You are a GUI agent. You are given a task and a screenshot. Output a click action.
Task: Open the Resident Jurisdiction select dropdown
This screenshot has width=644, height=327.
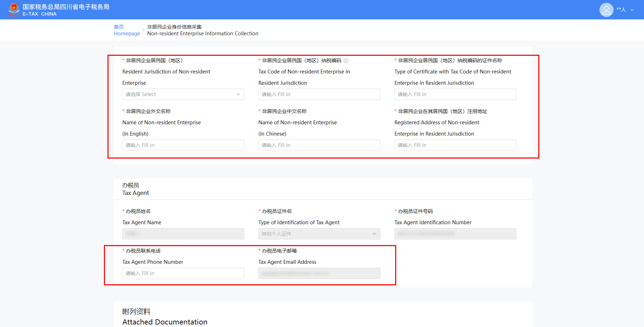(183, 94)
